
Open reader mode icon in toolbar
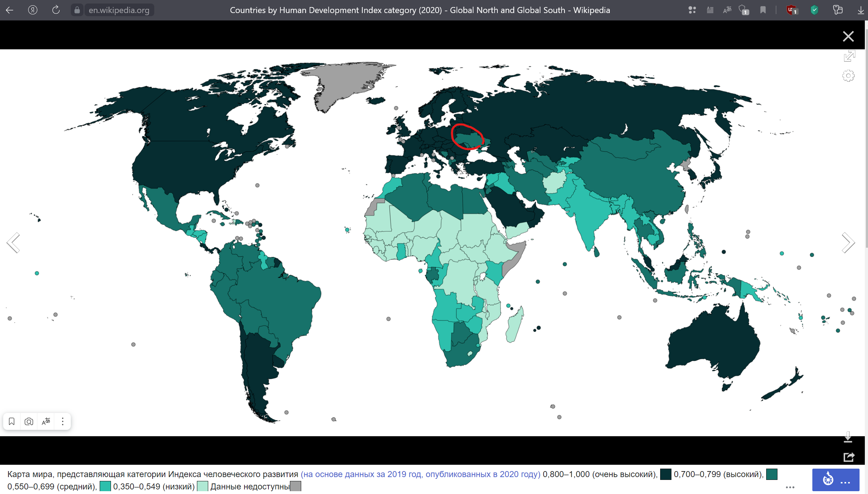pyautogui.click(x=710, y=10)
